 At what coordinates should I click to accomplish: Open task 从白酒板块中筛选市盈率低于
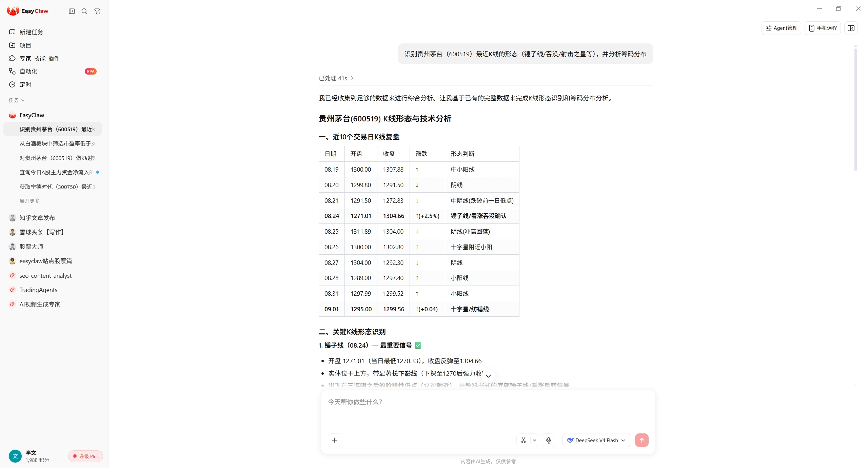point(53,143)
